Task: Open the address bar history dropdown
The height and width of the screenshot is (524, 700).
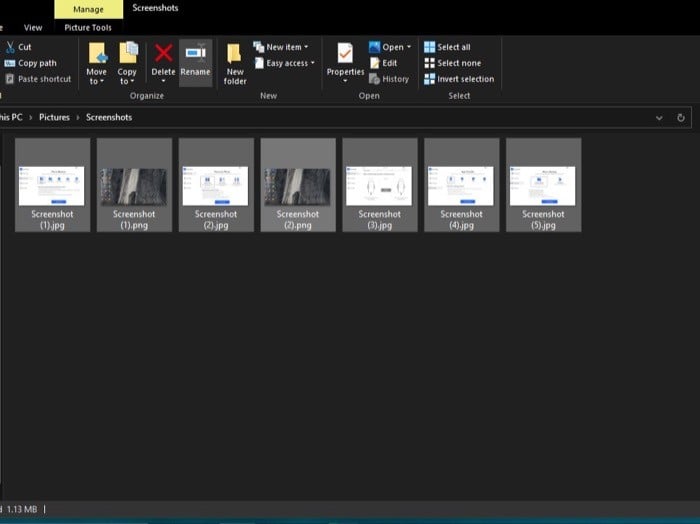Action: 659,117
